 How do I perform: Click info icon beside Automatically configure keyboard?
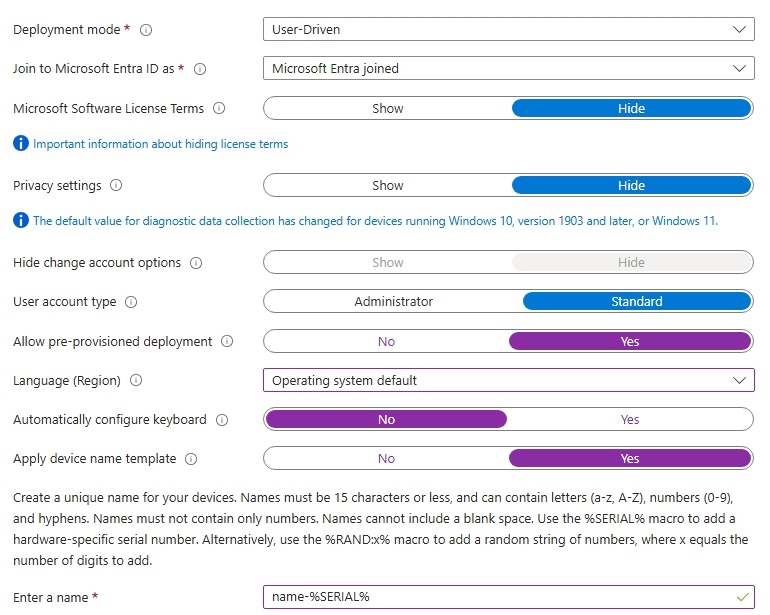click(222, 420)
